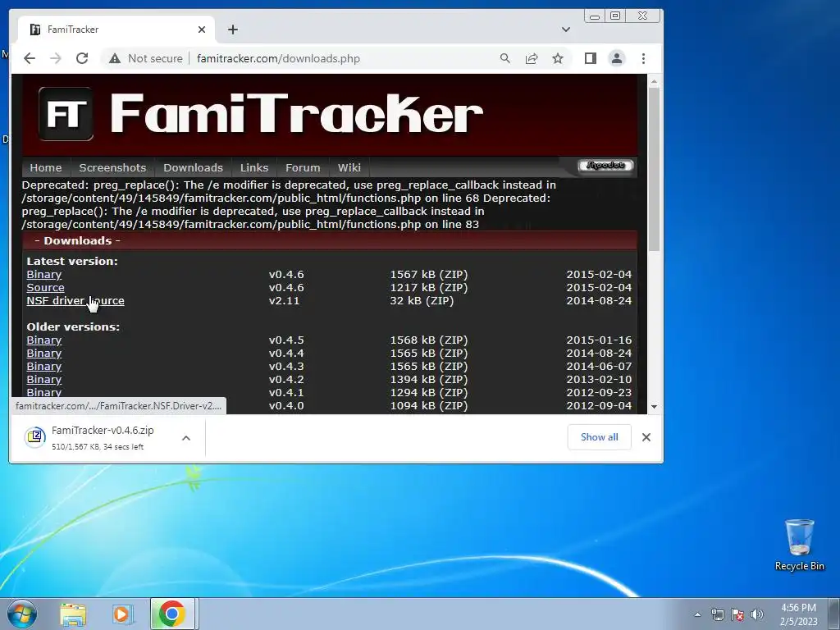Screen dimensions: 840x630
Task: Open the Screenshots menu item
Action: pyautogui.click(x=112, y=167)
